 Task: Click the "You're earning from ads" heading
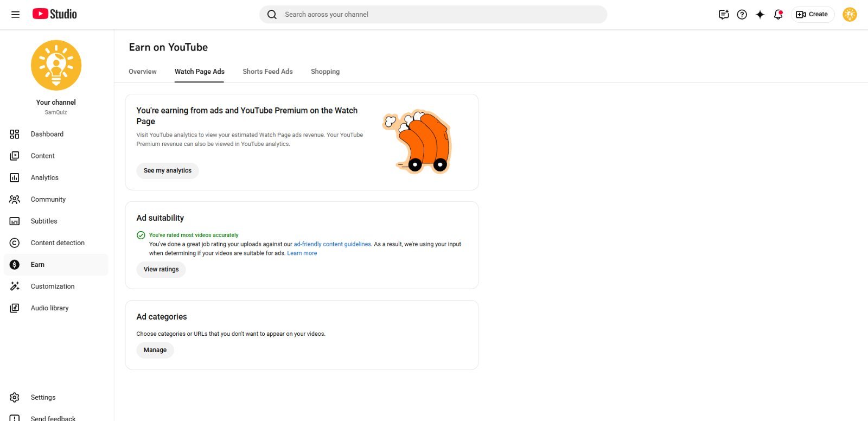click(x=247, y=116)
